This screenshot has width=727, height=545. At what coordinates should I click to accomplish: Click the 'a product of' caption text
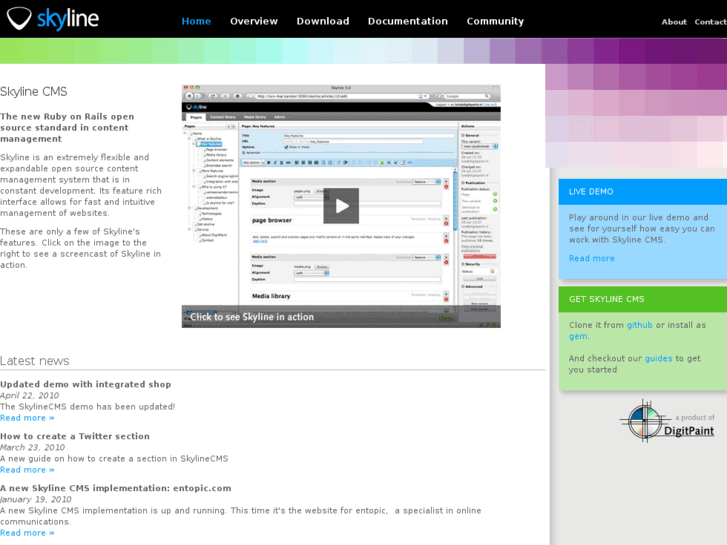pyautogui.click(x=695, y=417)
